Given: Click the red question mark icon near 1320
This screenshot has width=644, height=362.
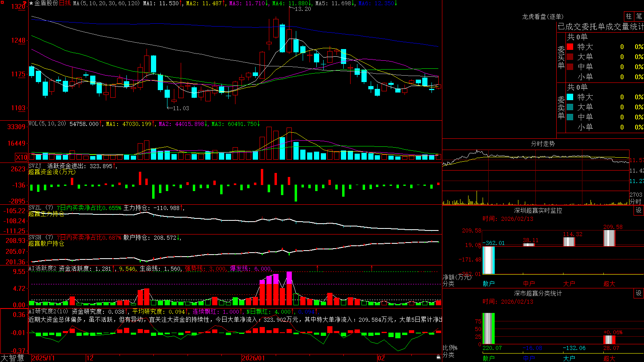Looking at the screenshot, I should [25, 3].
